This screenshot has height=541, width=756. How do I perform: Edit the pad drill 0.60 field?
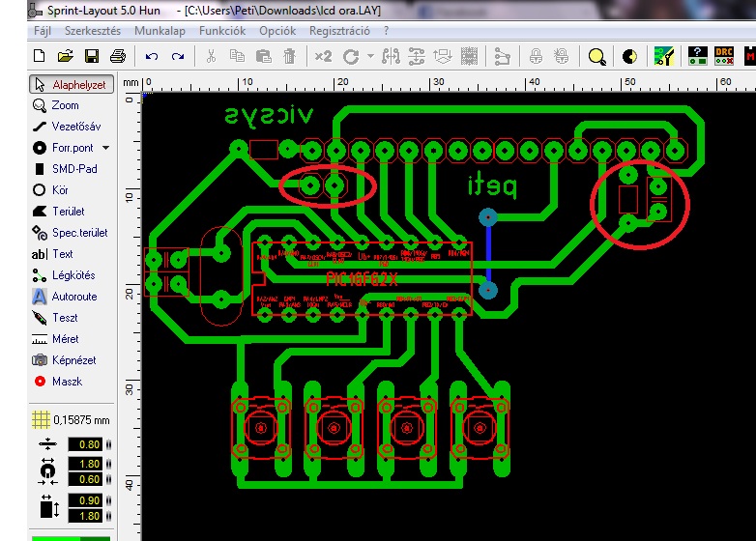[x=85, y=479]
